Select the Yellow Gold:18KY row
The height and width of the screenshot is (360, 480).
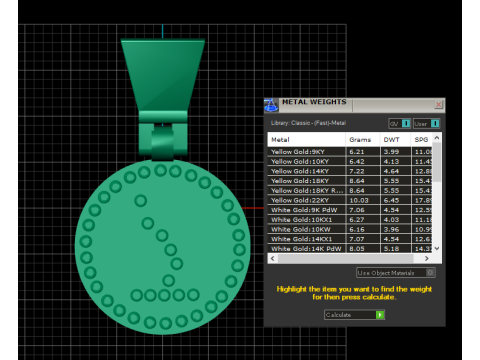coord(350,181)
